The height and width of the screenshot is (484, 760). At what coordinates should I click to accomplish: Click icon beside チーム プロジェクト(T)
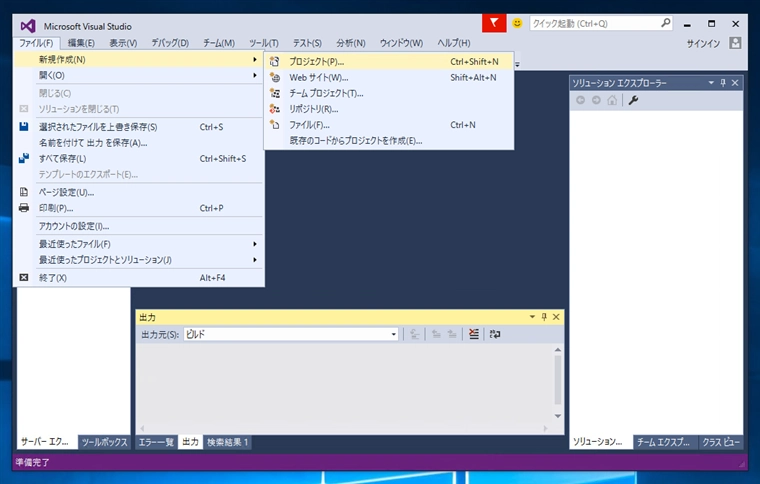(275, 93)
